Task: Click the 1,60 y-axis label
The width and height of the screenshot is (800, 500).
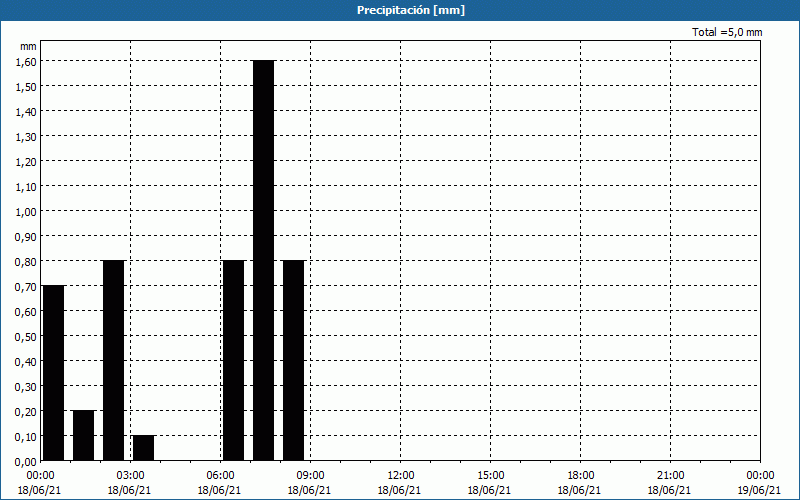Action: click(26, 61)
